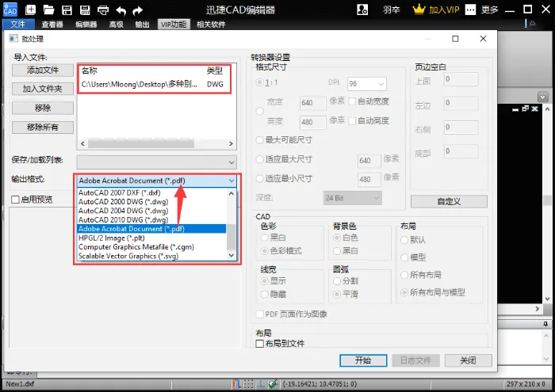The height and width of the screenshot is (392, 555).
Task: Choose AutoCAD 2007 DXF (*.dxf) option
Action: pos(151,192)
